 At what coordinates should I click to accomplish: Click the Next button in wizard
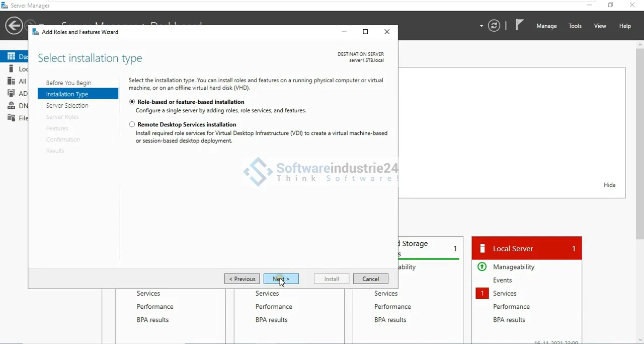[281, 279]
